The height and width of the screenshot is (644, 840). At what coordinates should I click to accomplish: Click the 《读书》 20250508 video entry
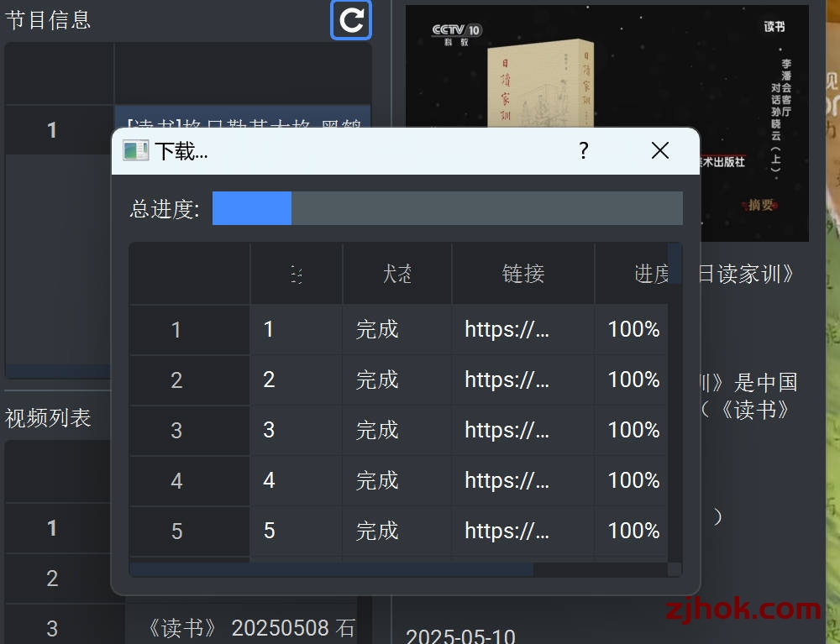pyautogui.click(x=250, y=628)
